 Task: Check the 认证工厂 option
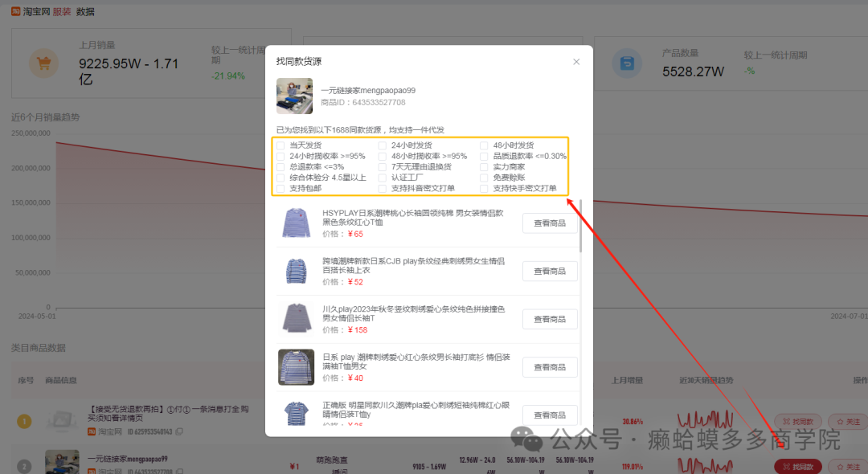pyautogui.click(x=382, y=177)
